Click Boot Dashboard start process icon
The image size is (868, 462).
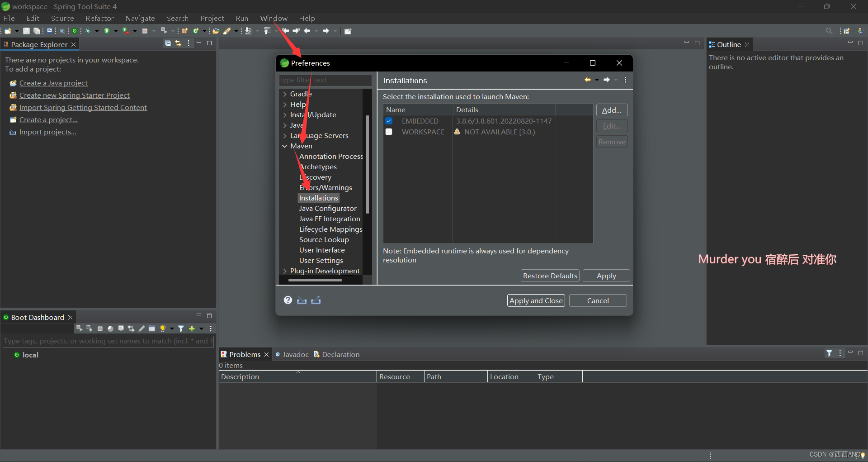[80, 328]
